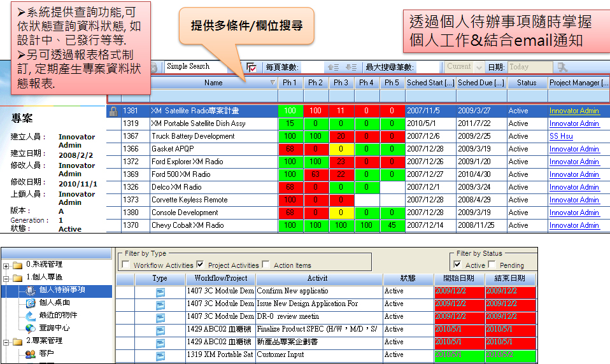
Task: Select 個人待辦事項 in the tree
Action: click(x=60, y=290)
